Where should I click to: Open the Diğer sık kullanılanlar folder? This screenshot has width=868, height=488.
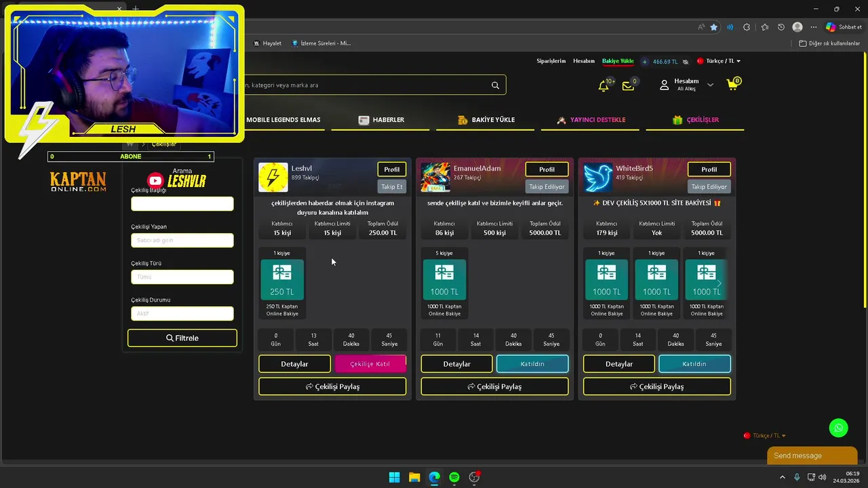pyautogui.click(x=829, y=43)
